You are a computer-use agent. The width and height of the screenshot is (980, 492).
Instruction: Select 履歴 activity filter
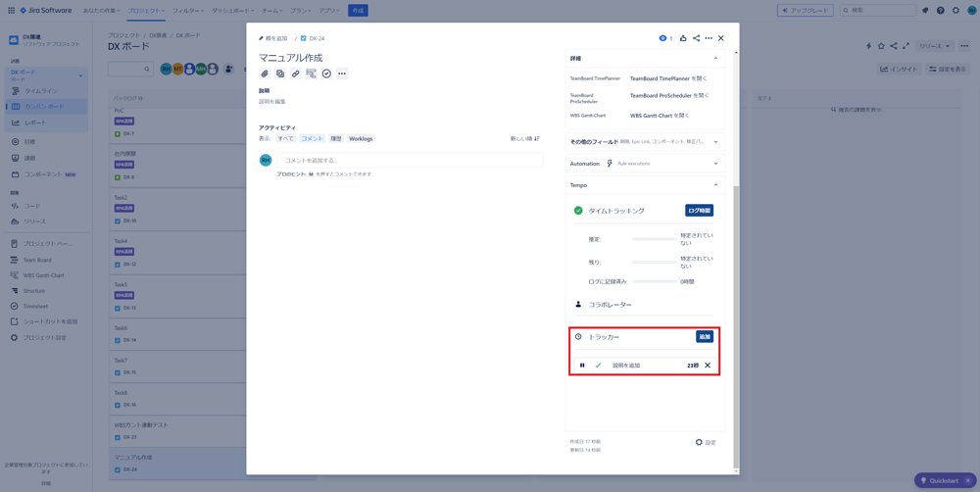pos(336,139)
